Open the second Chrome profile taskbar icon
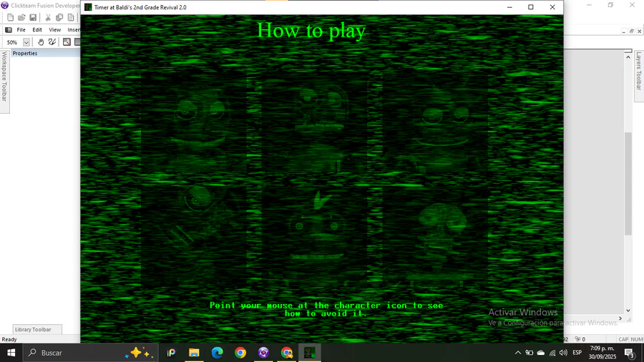The image size is (644, 362). (x=287, y=353)
